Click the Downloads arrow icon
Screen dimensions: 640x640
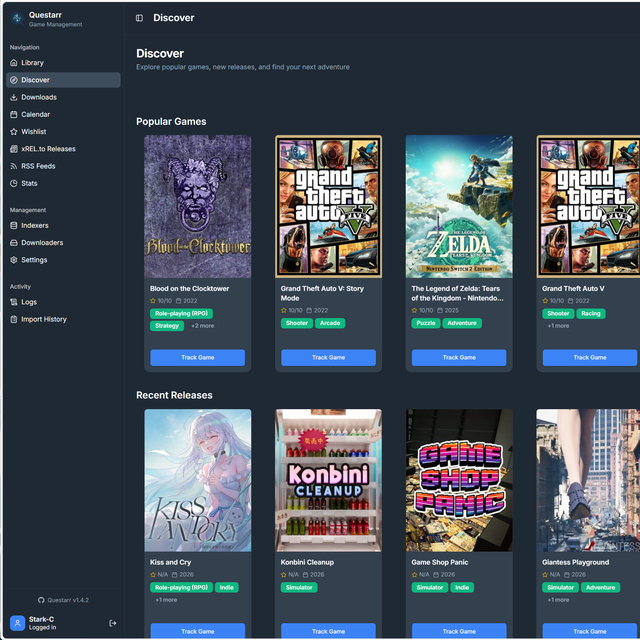coord(14,97)
